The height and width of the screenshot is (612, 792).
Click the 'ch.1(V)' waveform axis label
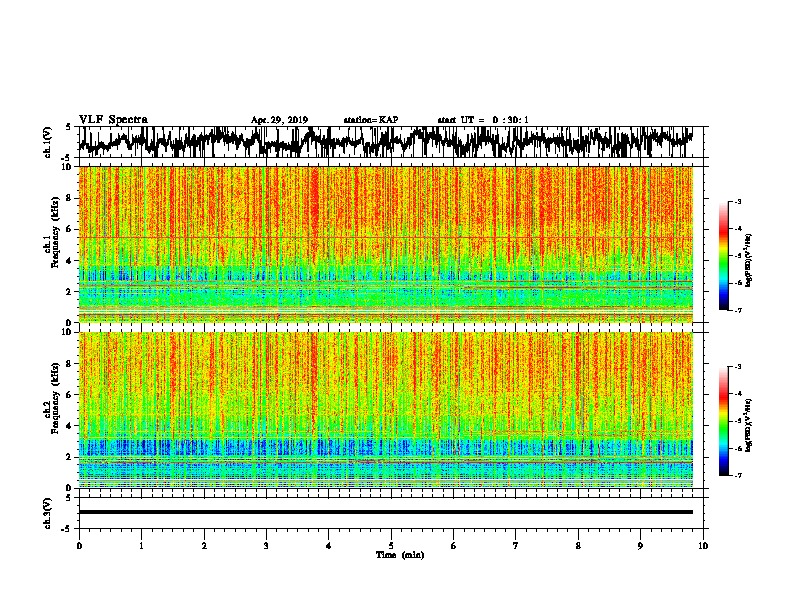[x=47, y=141]
